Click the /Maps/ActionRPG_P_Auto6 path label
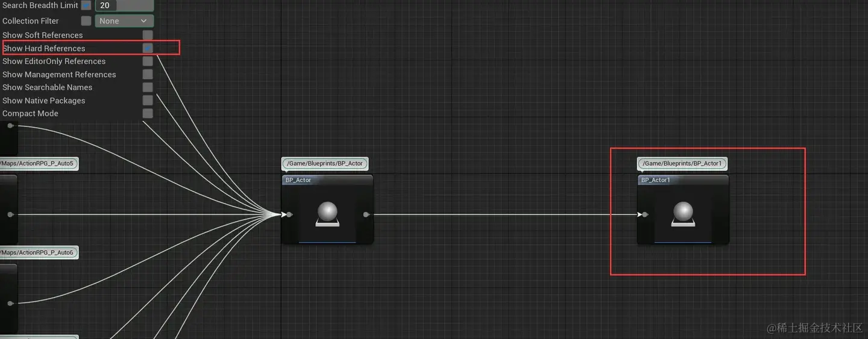 [39, 252]
